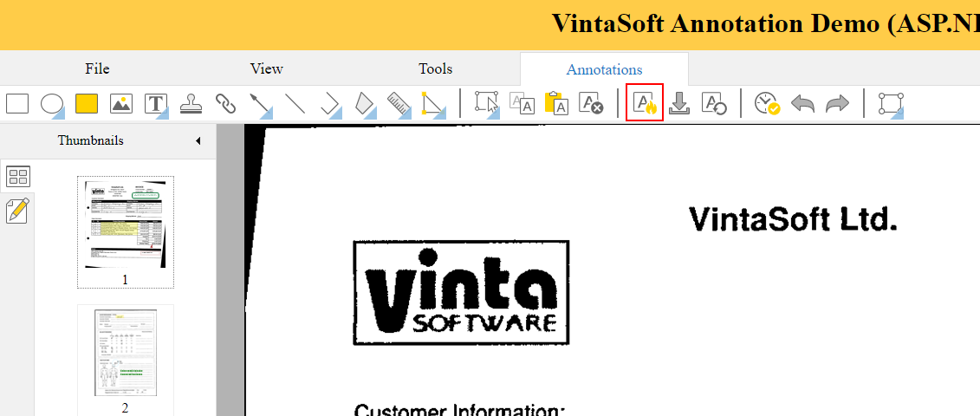Burn annotations into the image
The height and width of the screenshot is (416, 980).
coord(645,102)
